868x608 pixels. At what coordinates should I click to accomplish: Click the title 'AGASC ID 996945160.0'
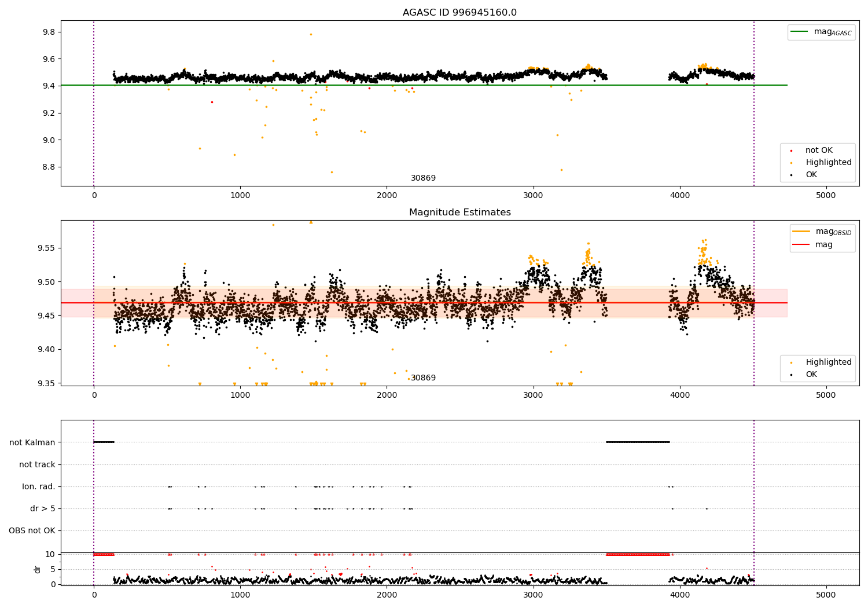coord(459,13)
